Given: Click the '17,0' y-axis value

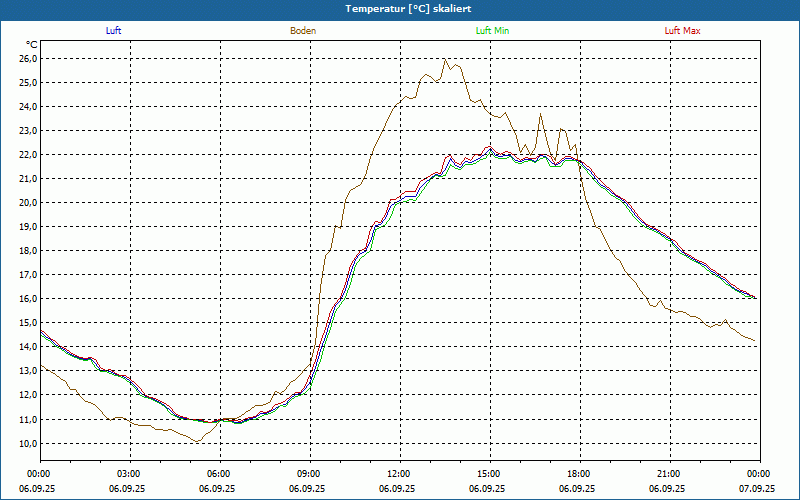Looking at the screenshot, I should point(28,274).
